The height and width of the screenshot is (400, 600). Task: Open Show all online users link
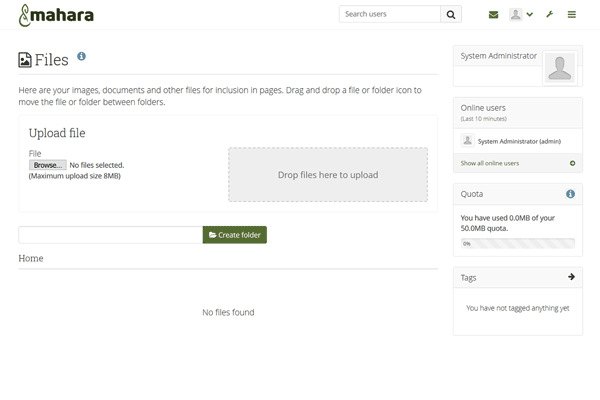click(x=489, y=163)
